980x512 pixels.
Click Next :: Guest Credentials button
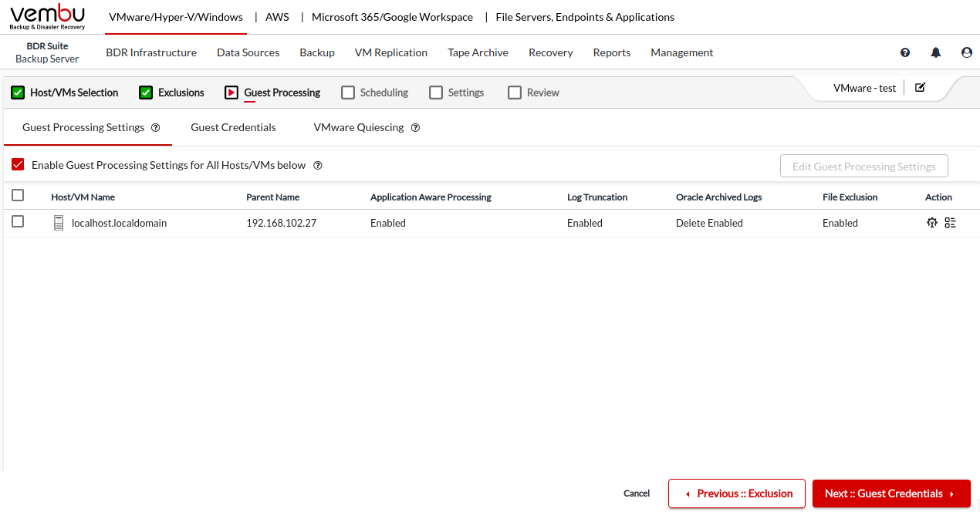point(890,493)
